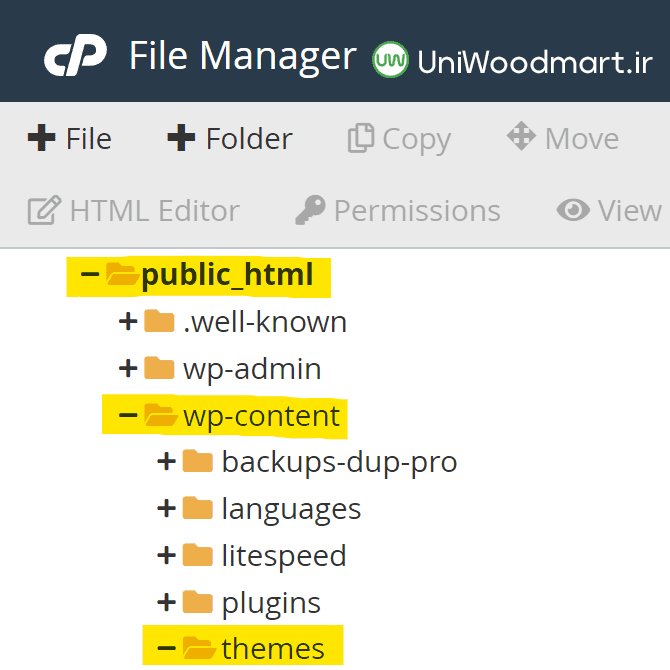Image resolution: width=670 pixels, height=670 pixels.
Task: Expand the backups-dup-pro folder
Action: 166,461
